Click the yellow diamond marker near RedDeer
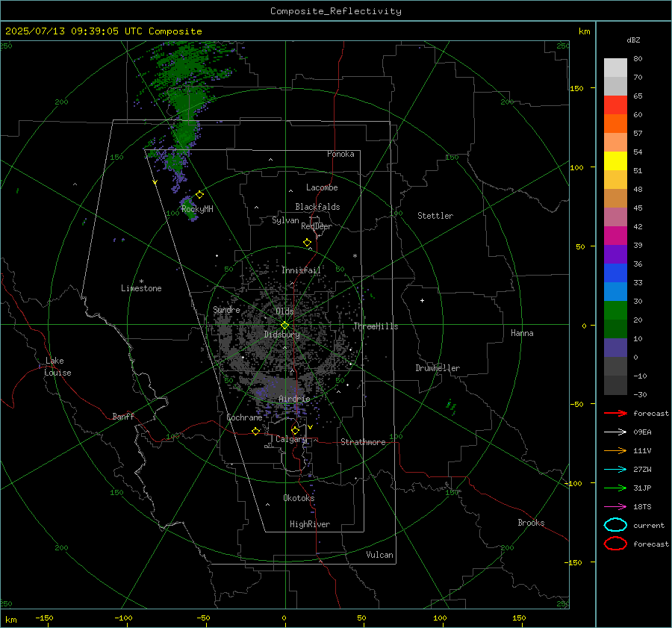This screenshot has height=628, width=672. point(307,243)
